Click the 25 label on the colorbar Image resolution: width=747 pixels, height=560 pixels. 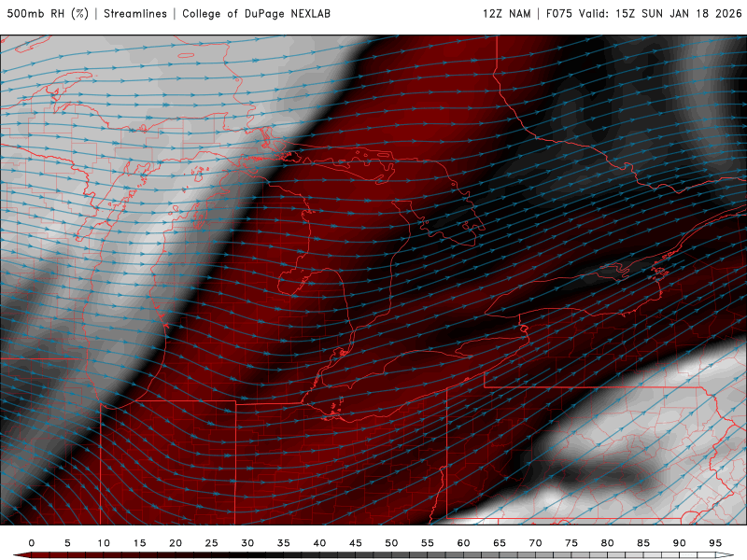click(x=212, y=543)
